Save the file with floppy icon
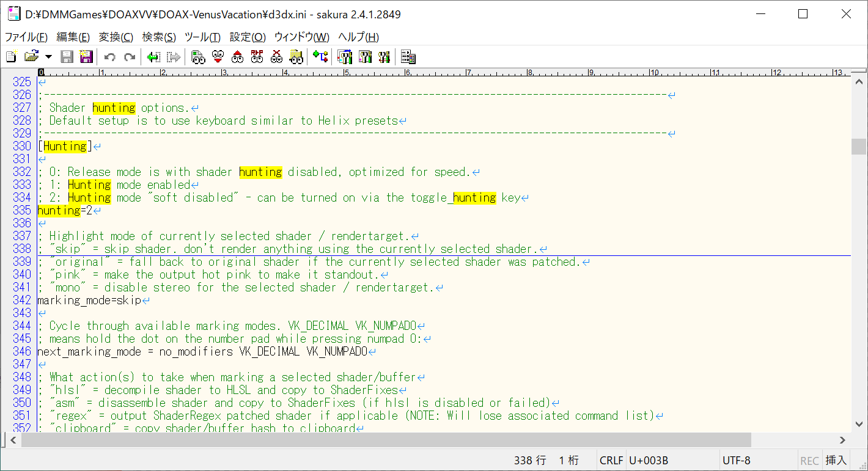The width and height of the screenshot is (868, 471). click(67, 57)
